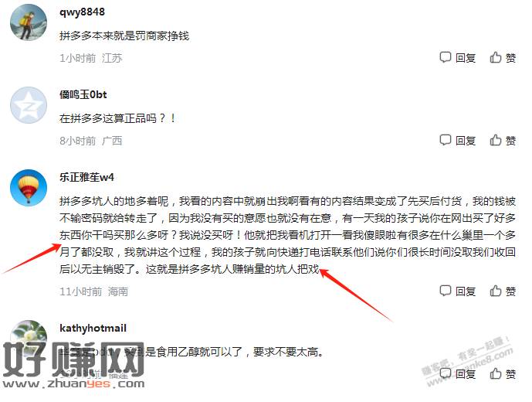Click reply bubble icon on 僪鸣玉0bt's comment
The width and height of the screenshot is (532, 402).
[446, 140]
